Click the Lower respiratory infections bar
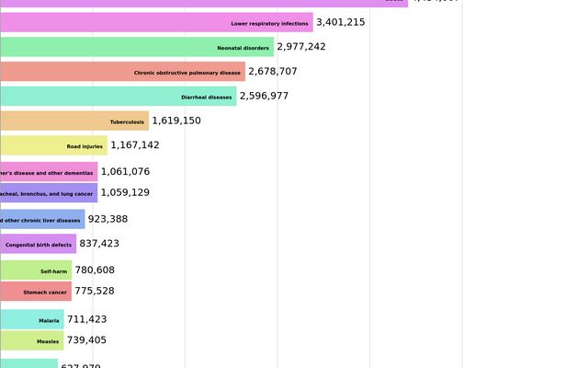This screenshot has width=588, height=368. pyautogui.click(x=156, y=22)
